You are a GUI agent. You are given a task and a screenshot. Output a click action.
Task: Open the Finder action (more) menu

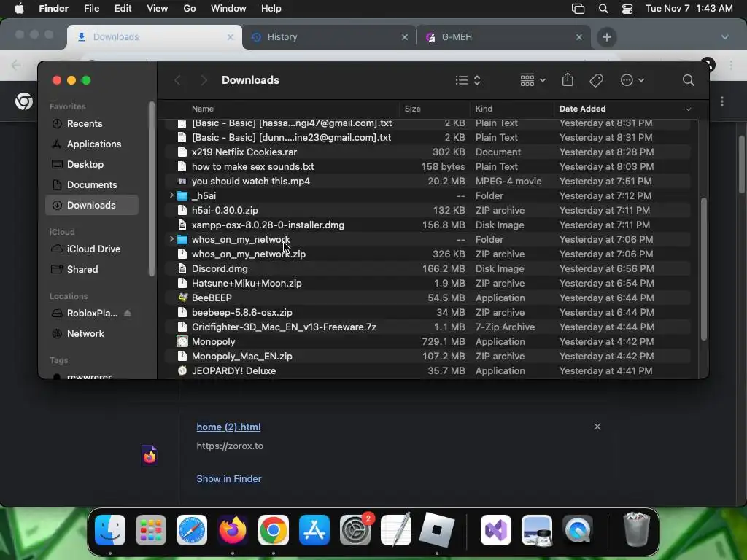(x=632, y=80)
